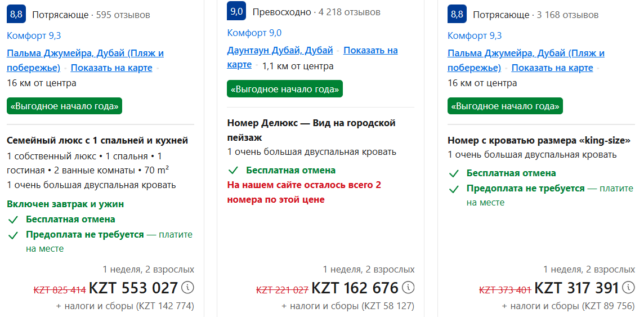
Task: Open Пальма Джумейра link in first hotel card
Action: pos(85,53)
